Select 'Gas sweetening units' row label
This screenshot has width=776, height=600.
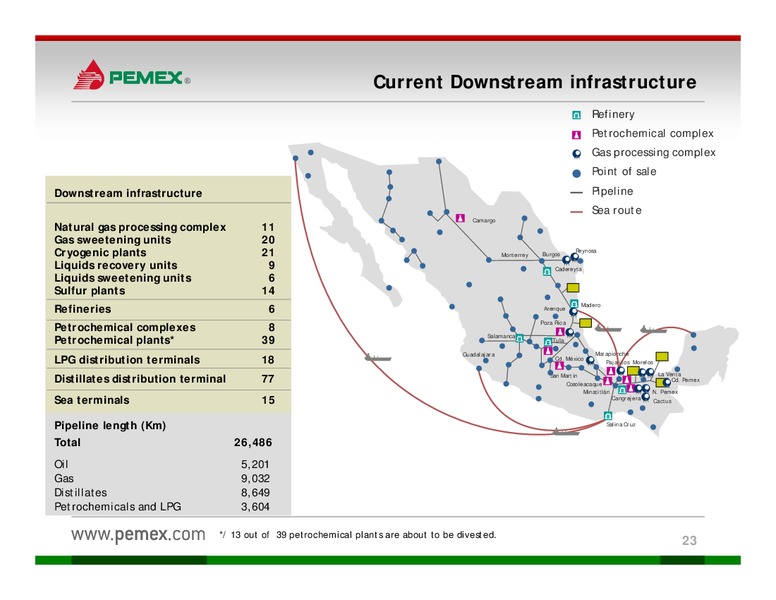coord(112,240)
